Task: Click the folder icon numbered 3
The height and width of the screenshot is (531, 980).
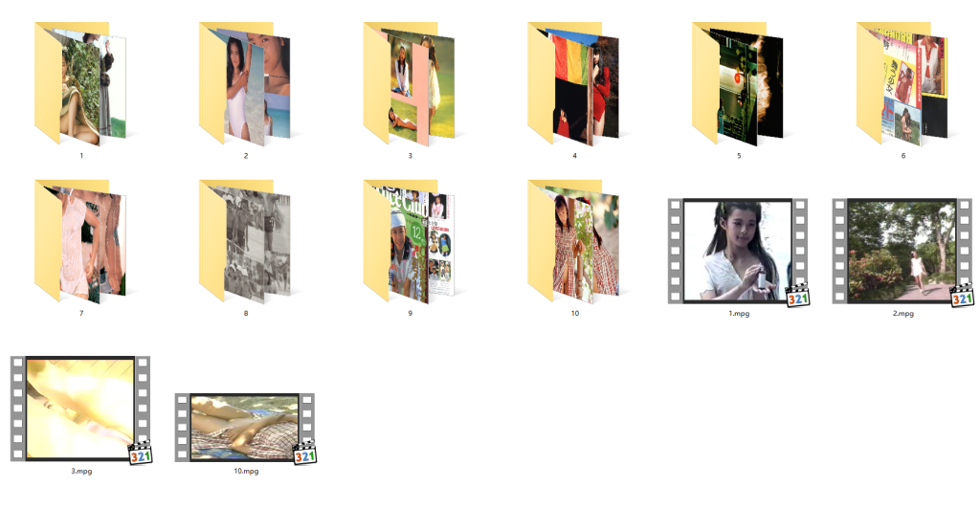Action: coord(411,84)
